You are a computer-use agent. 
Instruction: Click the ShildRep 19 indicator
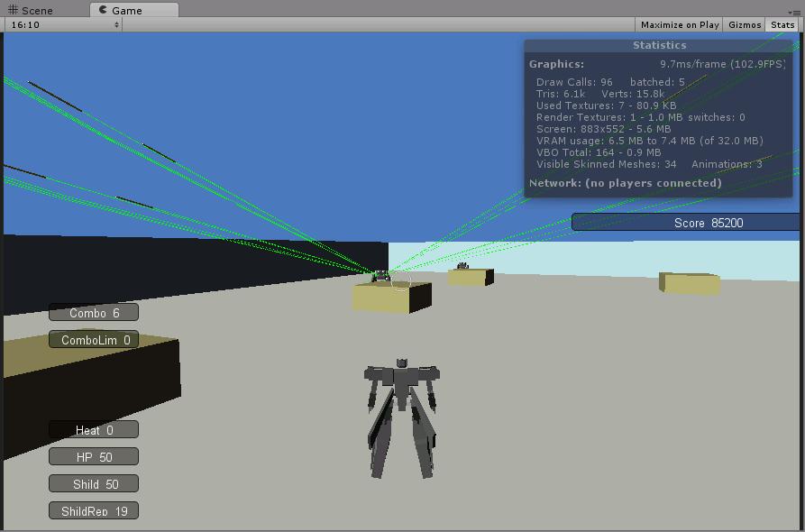pos(94,511)
